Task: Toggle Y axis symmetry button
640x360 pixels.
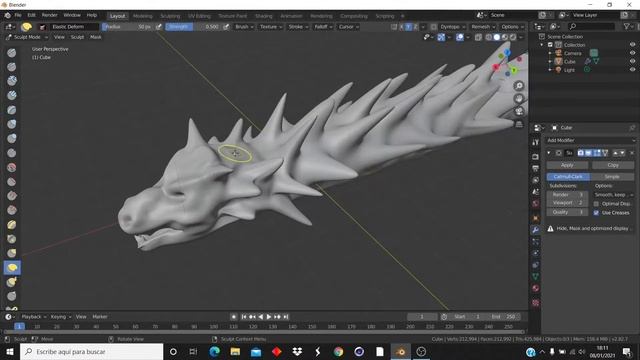Action: point(409,27)
